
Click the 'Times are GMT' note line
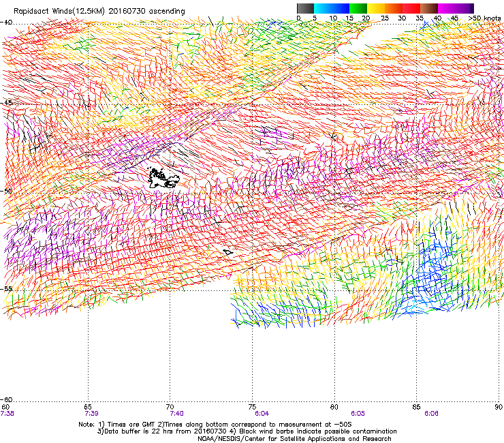tap(215, 425)
